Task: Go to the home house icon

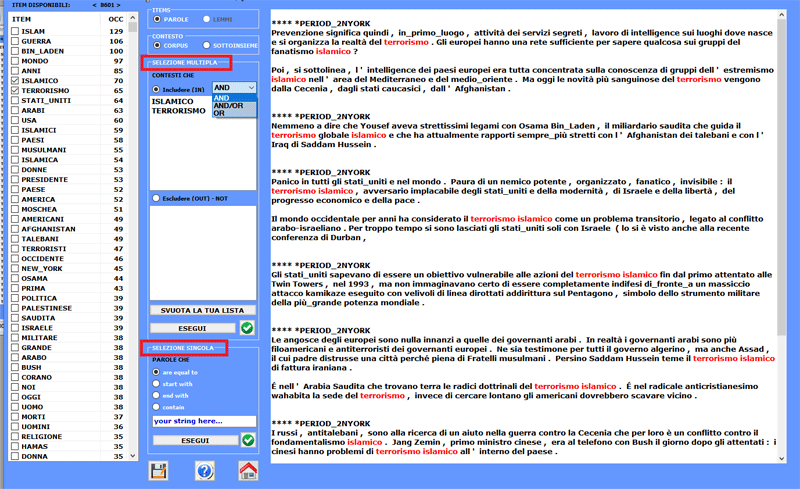Action: click(x=248, y=471)
